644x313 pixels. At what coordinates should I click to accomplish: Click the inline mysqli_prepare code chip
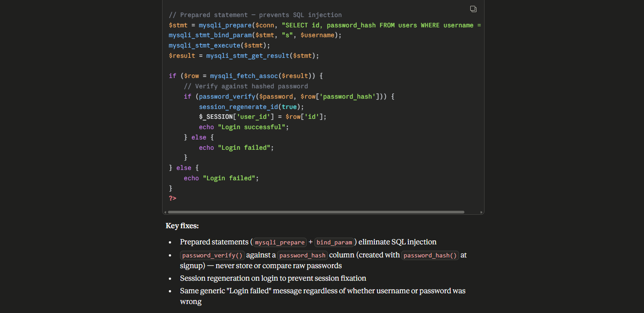(280, 242)
